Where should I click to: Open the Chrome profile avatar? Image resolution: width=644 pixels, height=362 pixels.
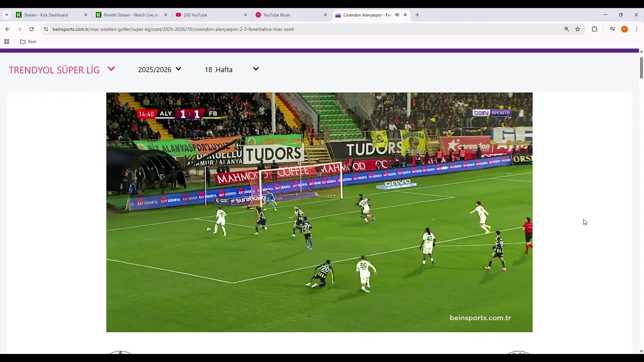(624, 29)
